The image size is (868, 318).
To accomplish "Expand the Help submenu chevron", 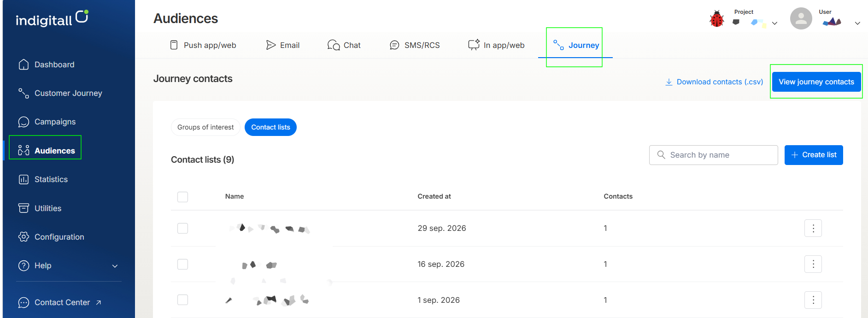I will click(x=115, y=266).
